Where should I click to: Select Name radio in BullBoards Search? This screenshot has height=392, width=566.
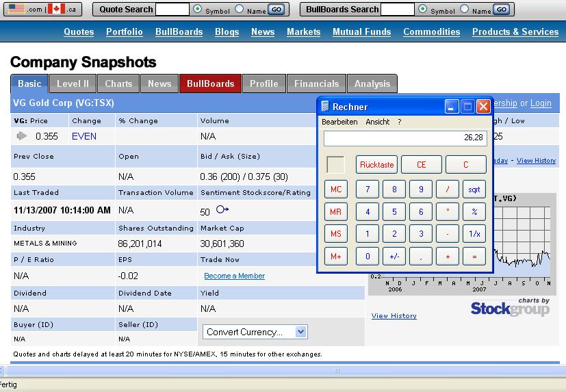click(464, 9)
